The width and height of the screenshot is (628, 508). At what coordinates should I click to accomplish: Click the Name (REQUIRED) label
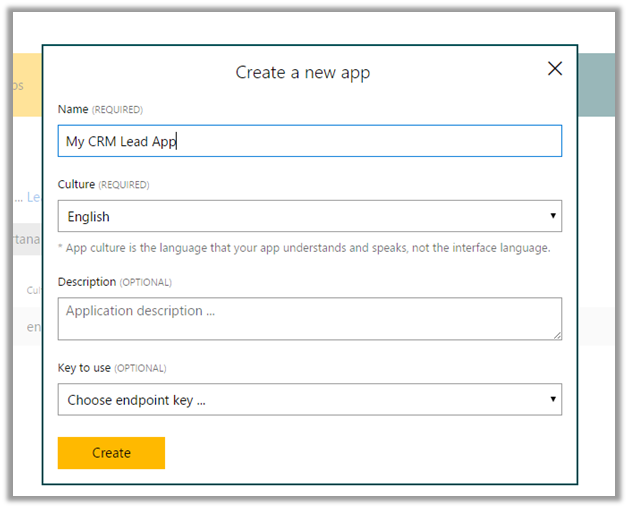coord(100,109)
